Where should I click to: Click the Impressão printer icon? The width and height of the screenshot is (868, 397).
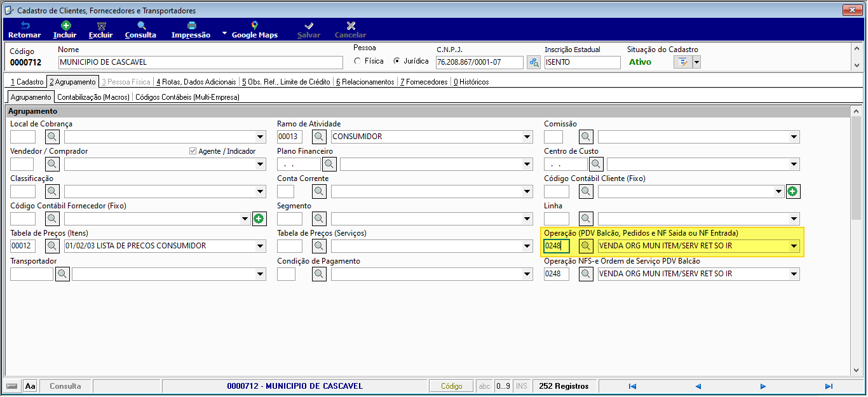[191, 26]
